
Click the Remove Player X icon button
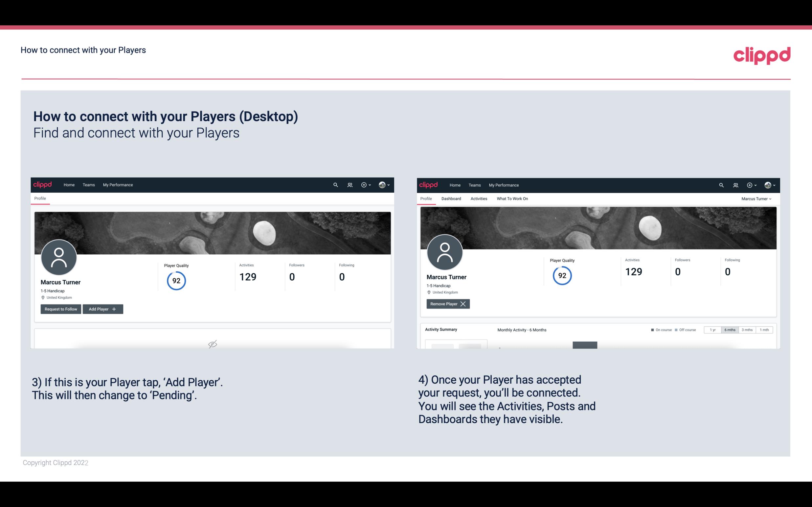point(448,304)
